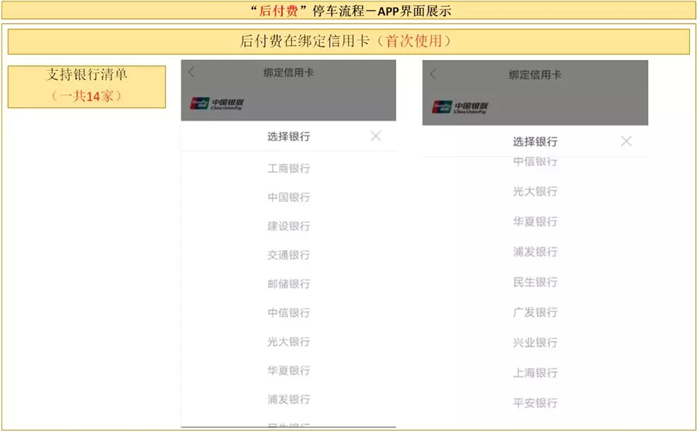700x432 pixels.
Task: Select 工商银行 from the bank list
Action: click(x=288, y=168)
